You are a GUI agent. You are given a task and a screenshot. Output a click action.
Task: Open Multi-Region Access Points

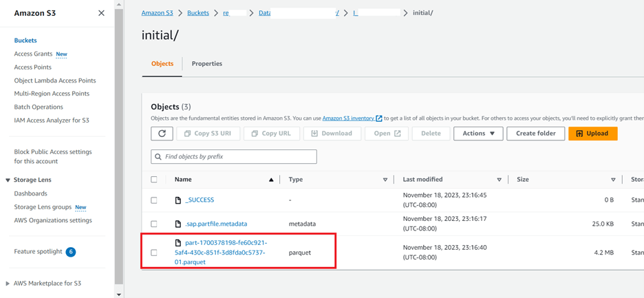click(x=52, y=94)
